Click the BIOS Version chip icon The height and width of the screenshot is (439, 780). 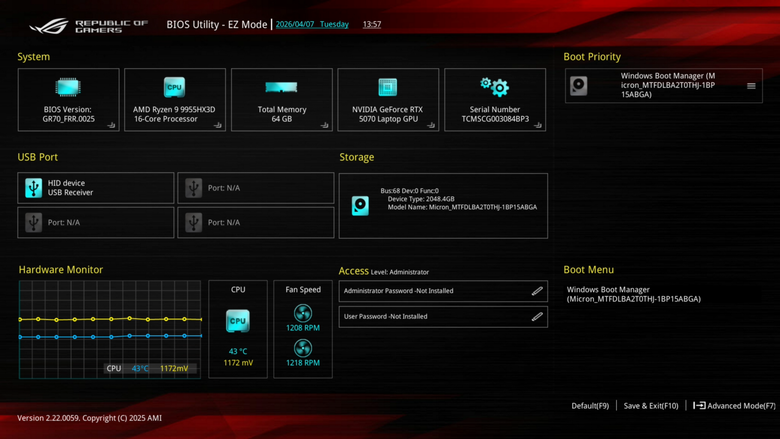tap(68, 87)
